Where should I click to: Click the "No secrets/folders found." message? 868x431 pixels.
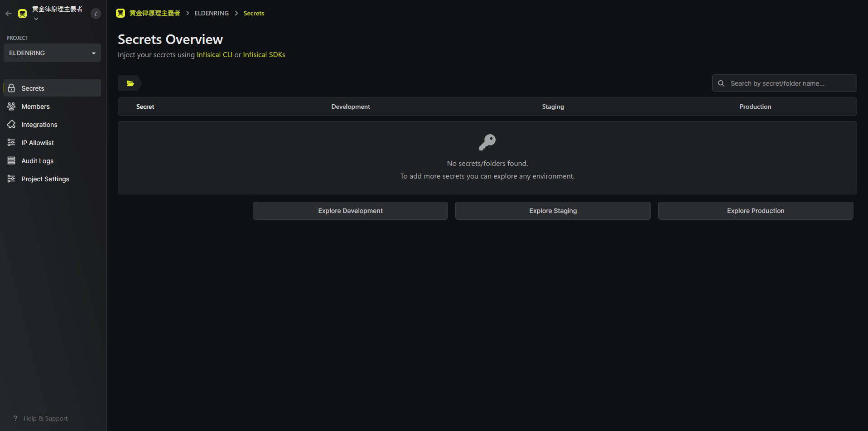tap(487, 163)
